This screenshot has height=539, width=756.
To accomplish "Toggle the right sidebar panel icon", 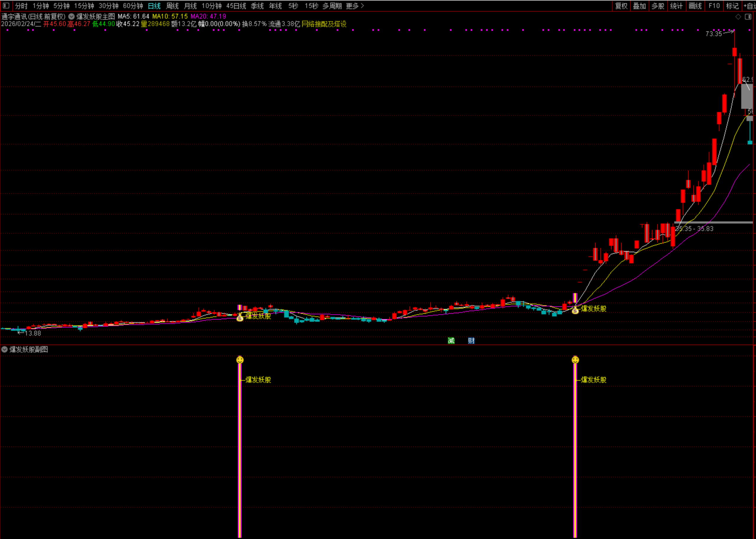I will pos(748,17).
